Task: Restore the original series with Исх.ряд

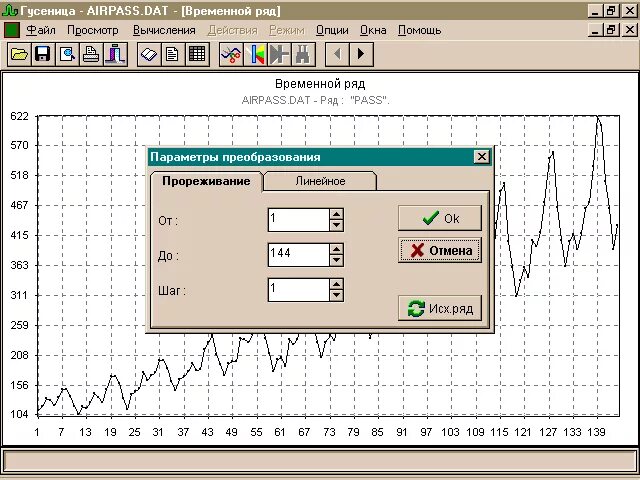Action: pyautogui.click(x=440, y=308)
